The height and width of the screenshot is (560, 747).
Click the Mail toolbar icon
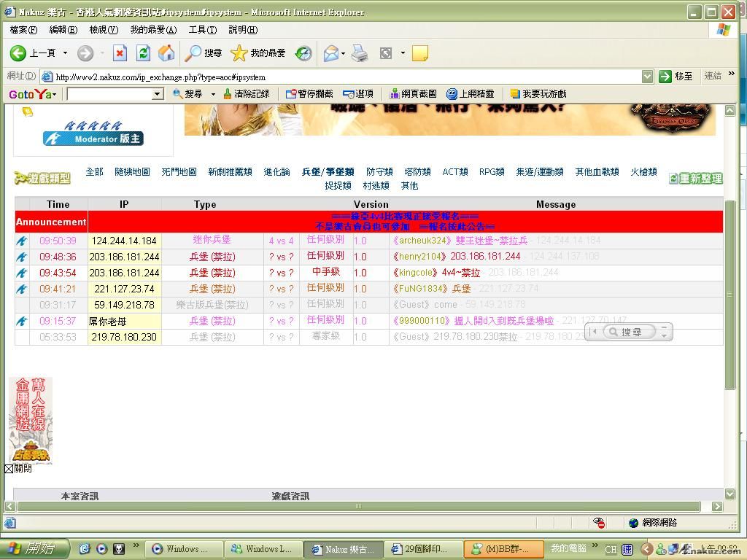pyautogui.click(x=331, y=53)
